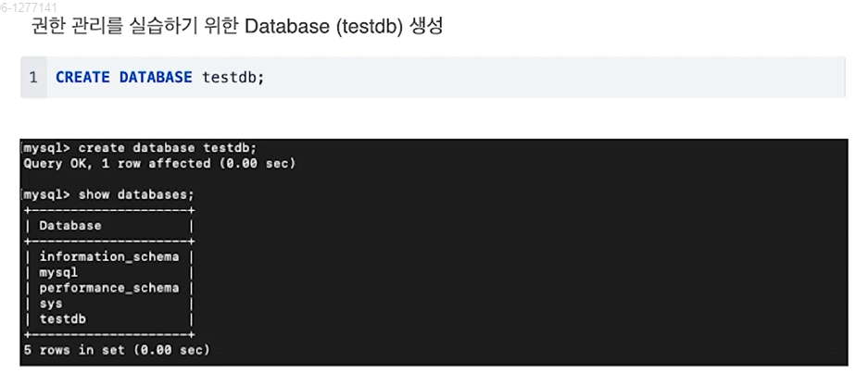This screenshot has height=386, width=868.
Task: Select performance_schema row in terminal output
Action: click(x=109, y=288)
